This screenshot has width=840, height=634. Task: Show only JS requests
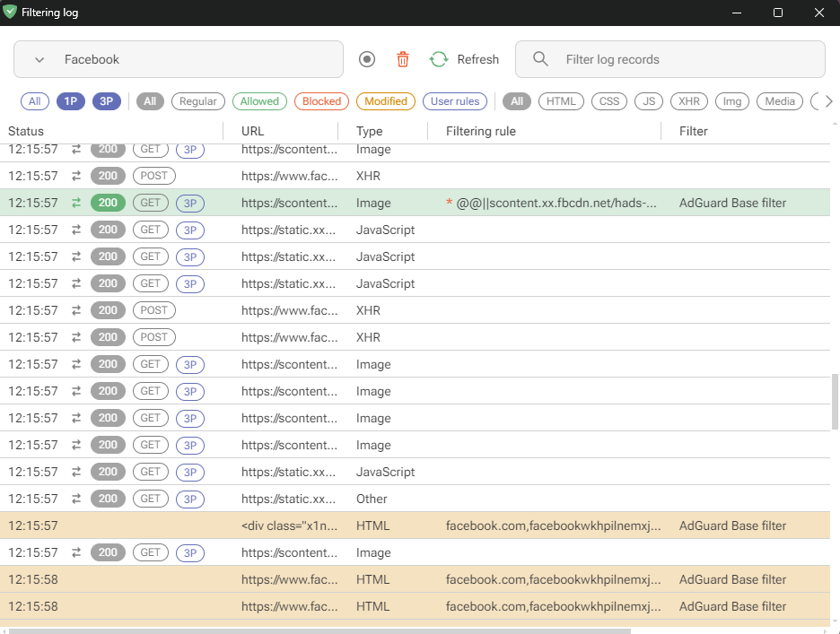[x=649, y=101]
